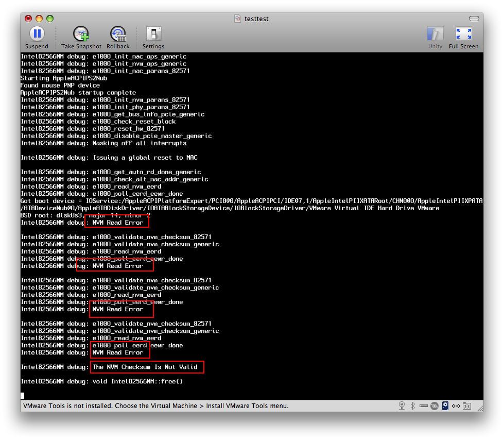Click 'e1000_reset_hw_82571' debug line

coord(93,129)
